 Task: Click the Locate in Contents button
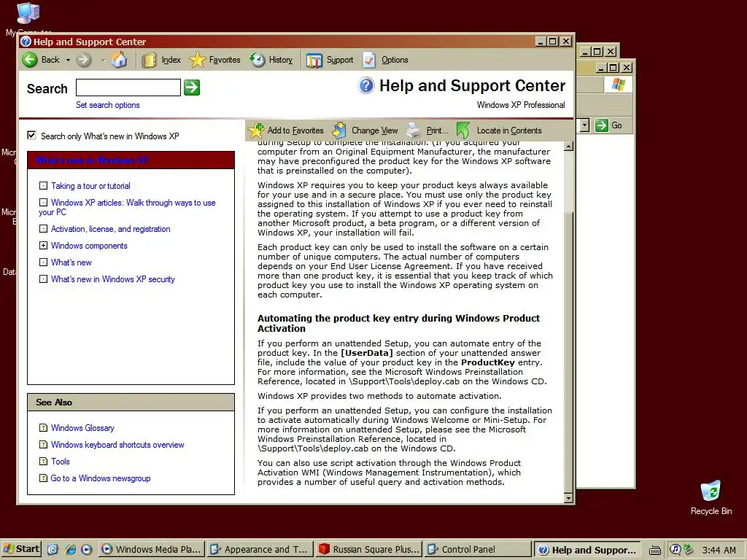(x=499, y=131)
